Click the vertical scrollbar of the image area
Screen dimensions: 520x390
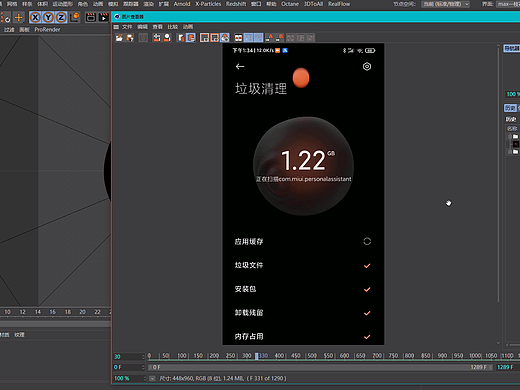498,173
